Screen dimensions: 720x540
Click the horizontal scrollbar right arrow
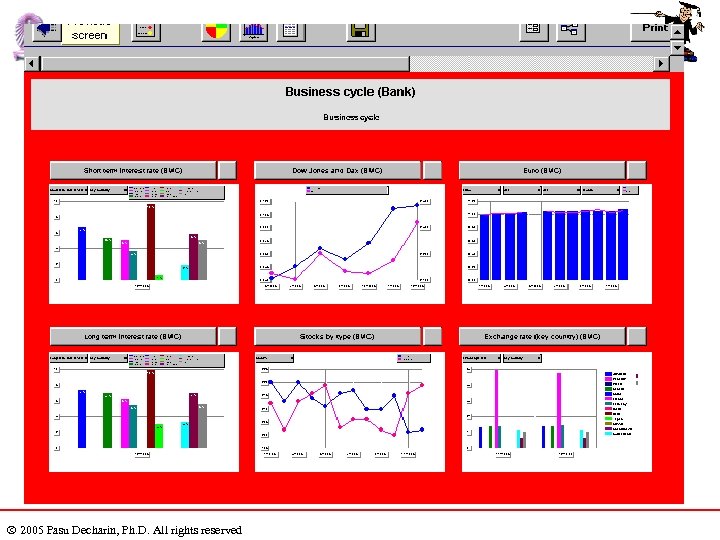click(x=661, y=63)
